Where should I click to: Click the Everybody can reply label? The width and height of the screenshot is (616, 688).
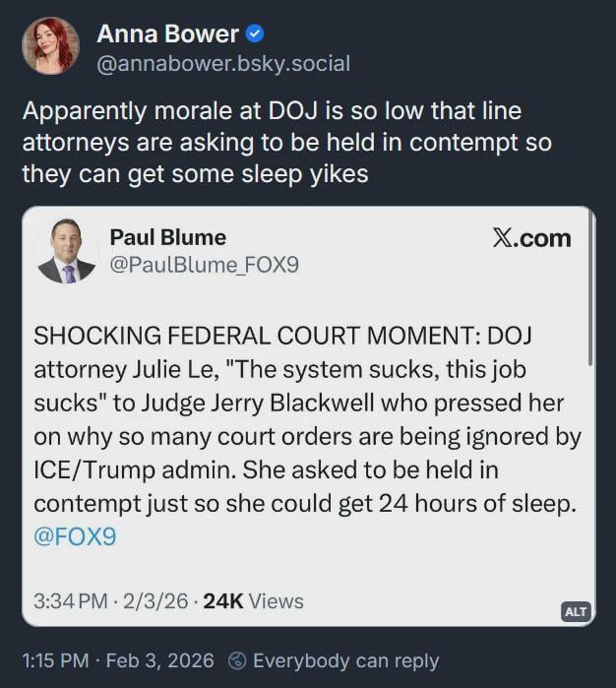pyautogui.click(x=345, y=660)
